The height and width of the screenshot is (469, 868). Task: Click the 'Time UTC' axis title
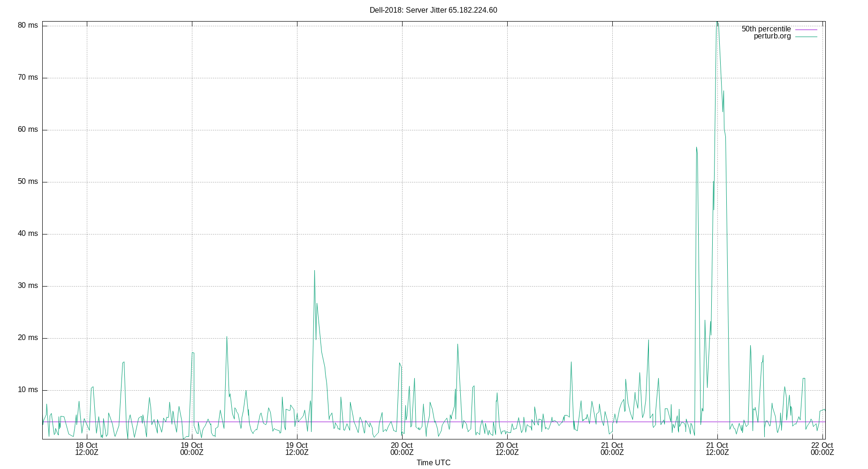point(434,463)
